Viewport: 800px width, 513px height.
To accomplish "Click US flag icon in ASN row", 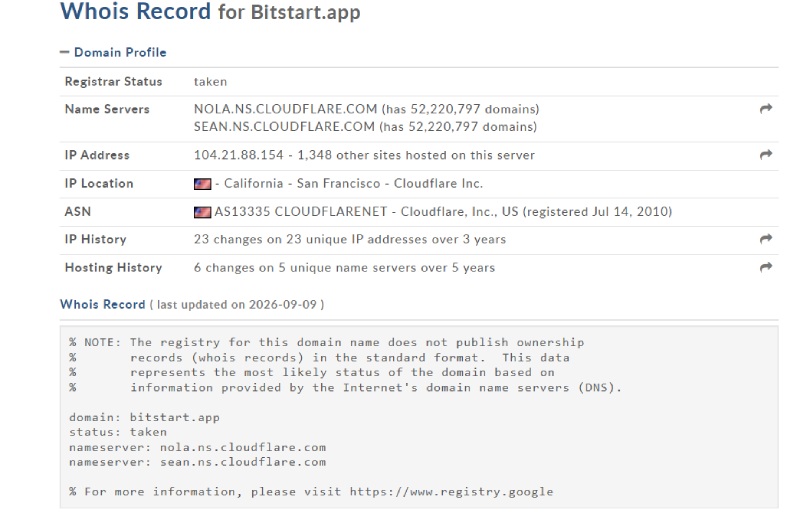I will pos(203,212).
